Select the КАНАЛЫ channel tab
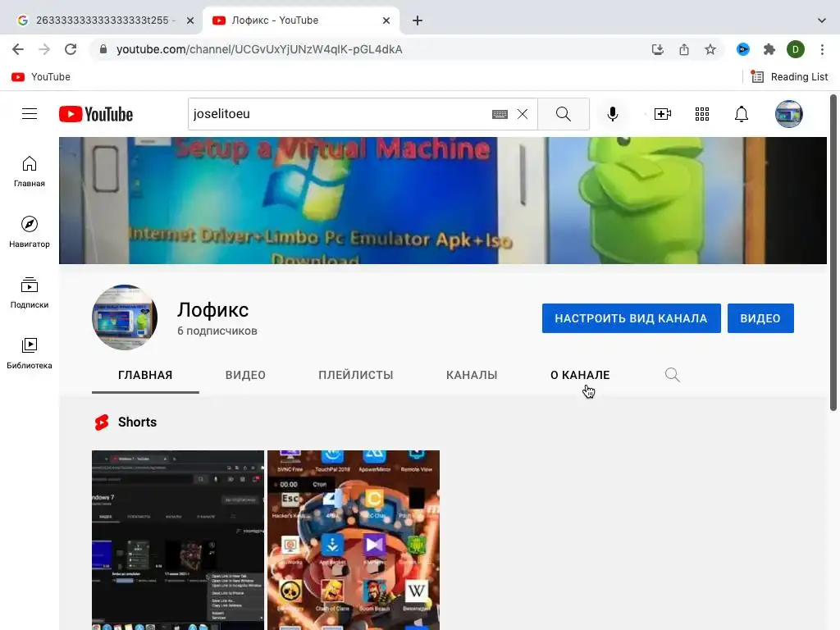840x630 pixels. click(x=472, y=375)
